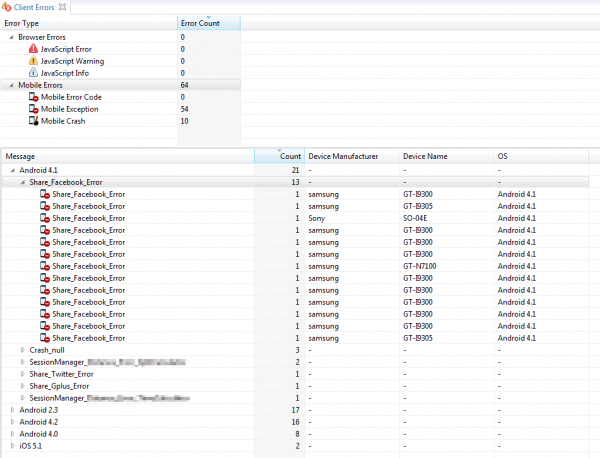This screenshot has height=458, width=600.
Task: Click the Client Errors tab icon
Action: point(7,7)
